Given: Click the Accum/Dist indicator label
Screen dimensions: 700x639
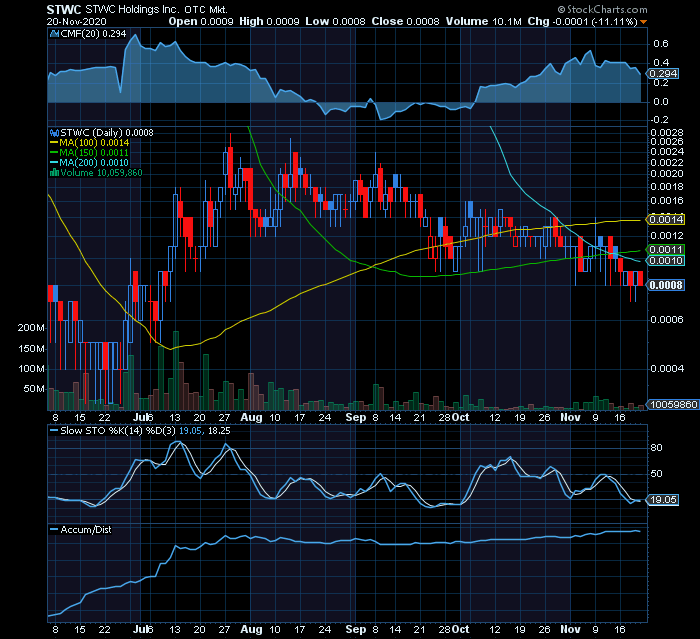Looking at the screenshot, I should click(x=86, y=530).
